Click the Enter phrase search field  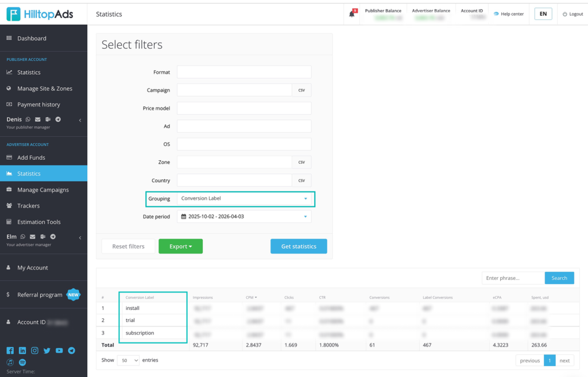[x=513, y=278]
